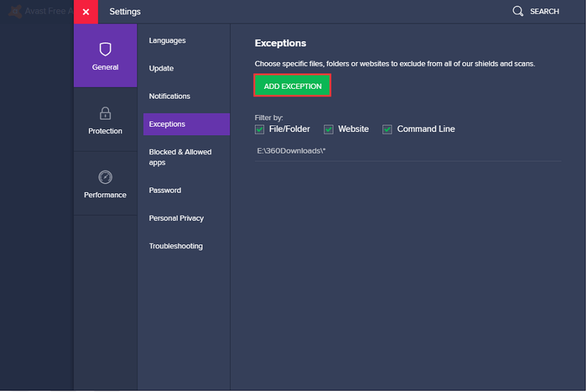
Task: Click the Avast logo in title bar
Action: click(x=15, y=11)
